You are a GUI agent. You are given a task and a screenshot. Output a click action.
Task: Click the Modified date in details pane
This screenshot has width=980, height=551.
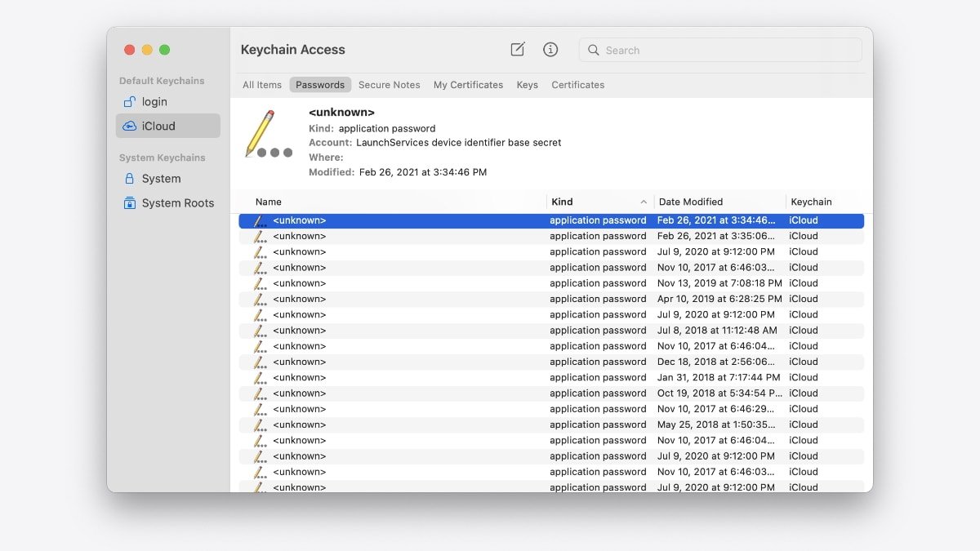click(x=423, y=172)
